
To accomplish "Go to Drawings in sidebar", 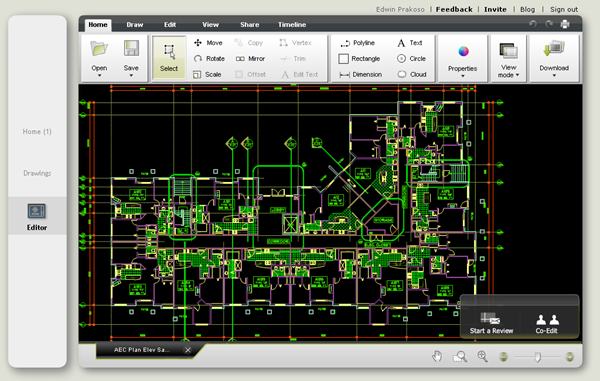I will 37,173.
